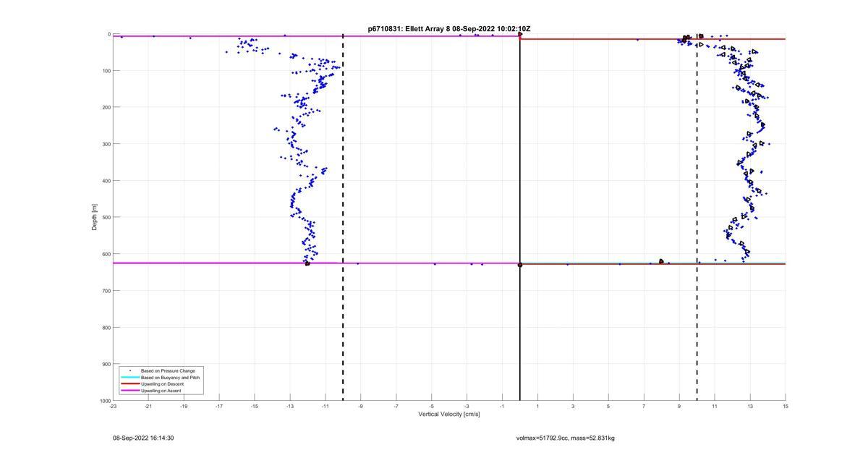Click x-axis tick label positive '11'
868x450 pixels.
(x=715, y=406)
